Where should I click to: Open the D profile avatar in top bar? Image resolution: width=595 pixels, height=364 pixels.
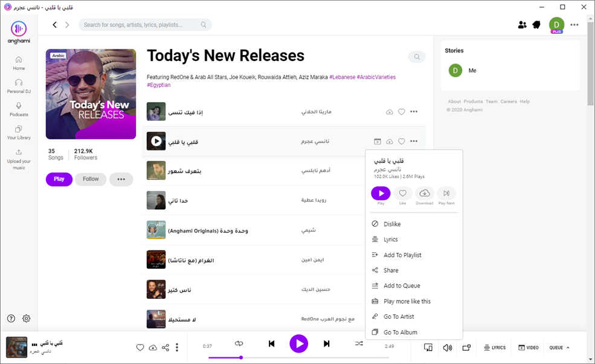(x=556, y=25)
